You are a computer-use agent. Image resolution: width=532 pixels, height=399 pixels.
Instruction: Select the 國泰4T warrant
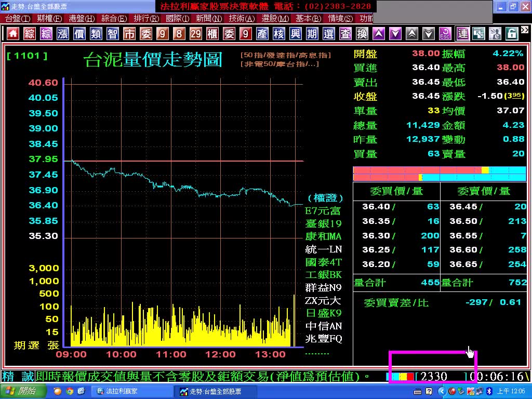click(x=323, y=262)
